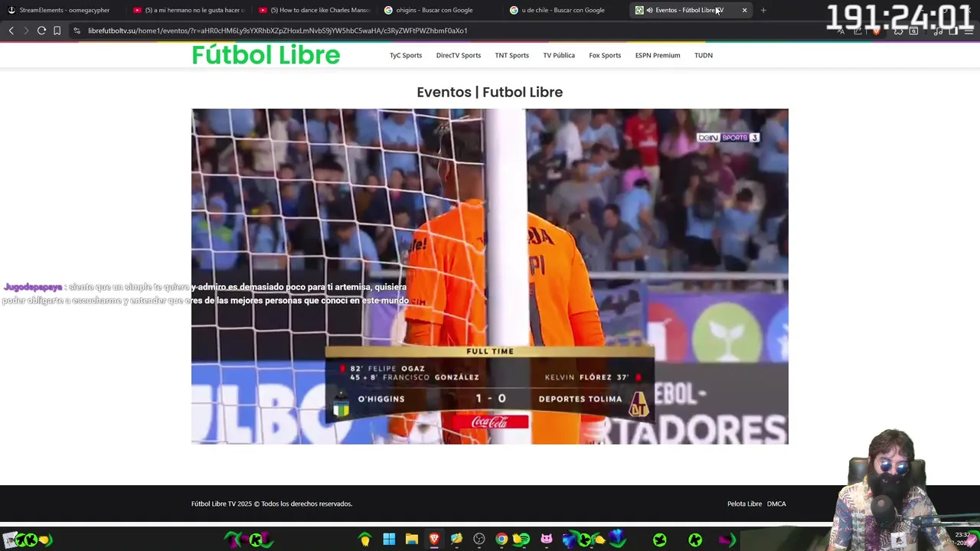Open Brave browser from the taskbar
980x551 pixels.
coord(434,540)
